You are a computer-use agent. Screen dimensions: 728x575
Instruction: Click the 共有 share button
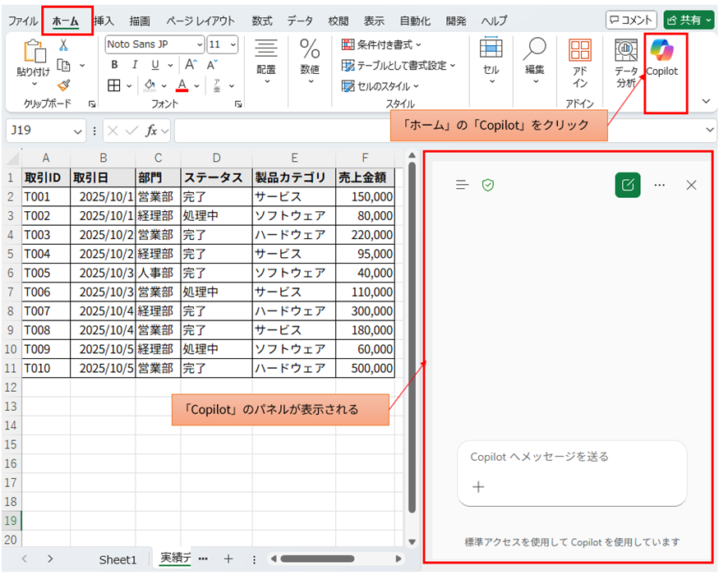pos(689,18)
